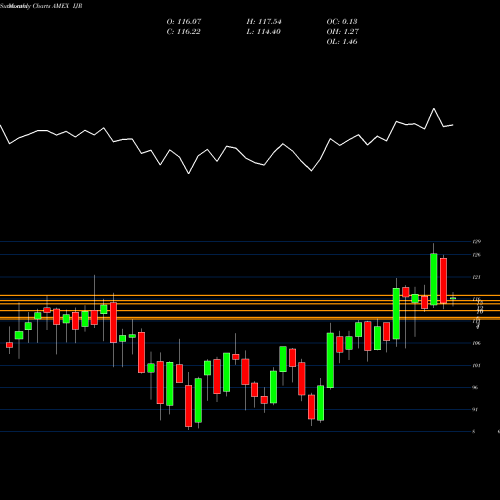Click the 101 price axis label
500x500 pixels.
[x=476, y=365]
